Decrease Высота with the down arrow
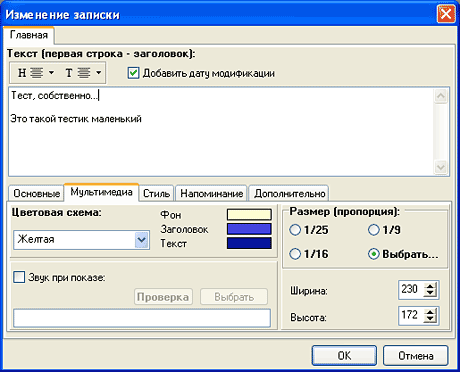This screenshot has width=460, height=372. click(x=430, y=319)
